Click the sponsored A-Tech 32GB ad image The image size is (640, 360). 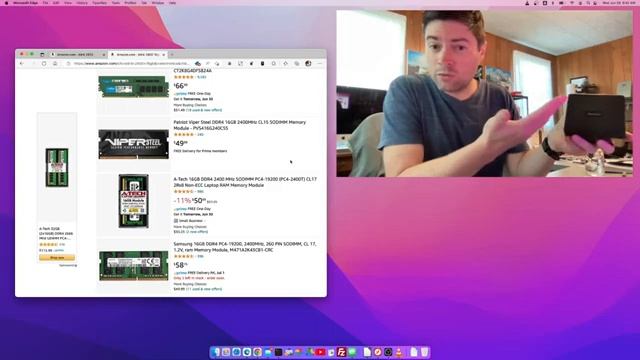(57, 167)
